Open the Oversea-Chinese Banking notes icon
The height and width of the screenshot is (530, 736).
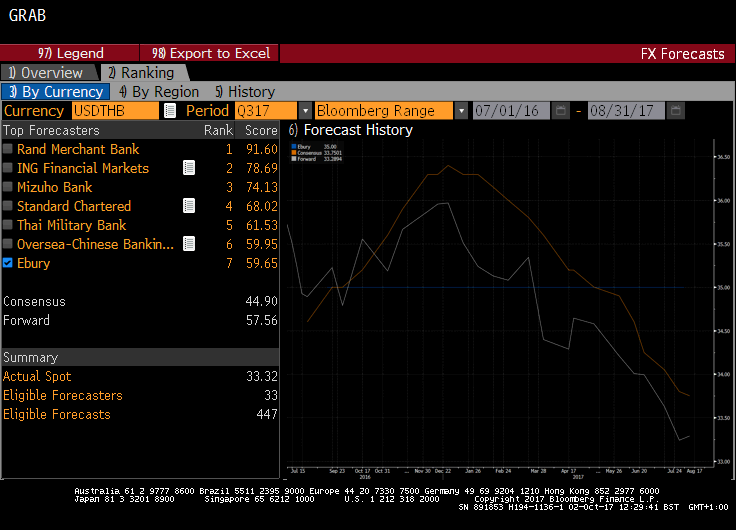point(189,244)
